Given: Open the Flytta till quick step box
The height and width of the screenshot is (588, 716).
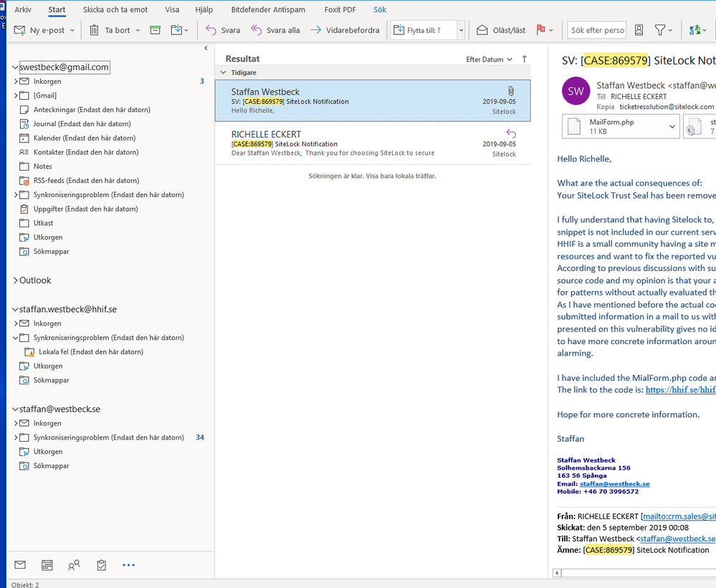Looking at the screenshot, I should click(x=424, y=30).
